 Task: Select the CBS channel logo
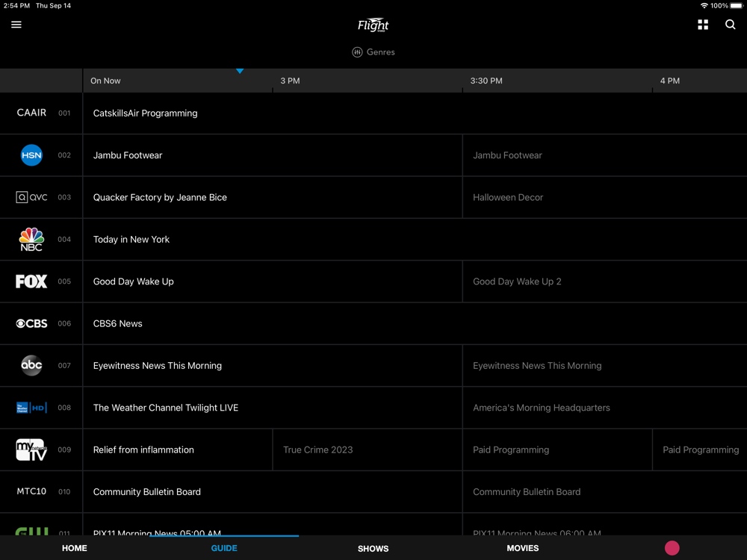tap(31, 323)
